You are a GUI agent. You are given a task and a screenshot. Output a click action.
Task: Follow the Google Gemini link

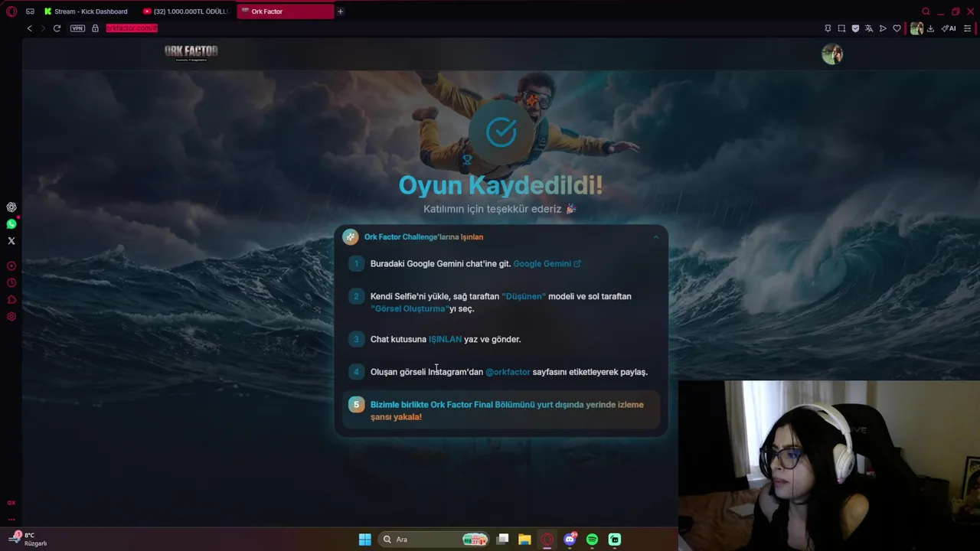click(547, 264)
